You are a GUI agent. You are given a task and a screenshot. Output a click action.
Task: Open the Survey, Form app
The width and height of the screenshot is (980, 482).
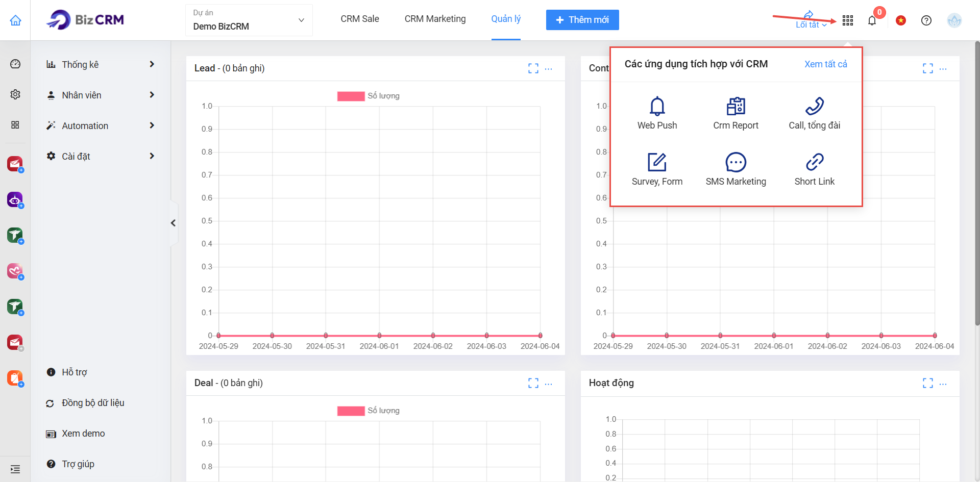pos(657,169)
